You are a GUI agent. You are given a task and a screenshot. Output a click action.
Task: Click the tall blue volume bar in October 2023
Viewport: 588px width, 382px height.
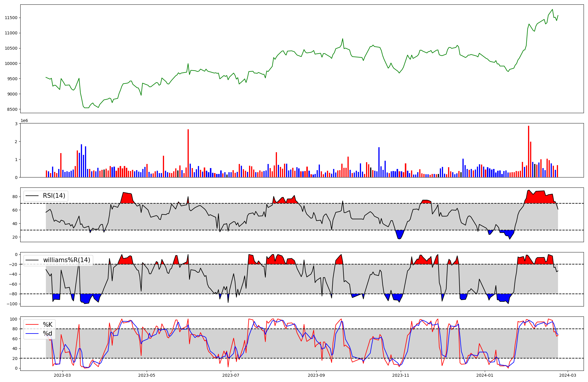[x=379, y=162]
